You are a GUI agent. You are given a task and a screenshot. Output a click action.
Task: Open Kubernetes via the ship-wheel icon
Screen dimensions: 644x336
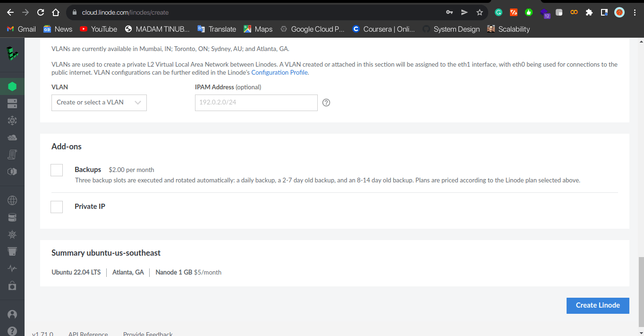pyautogui.click(x=12, y=234)
